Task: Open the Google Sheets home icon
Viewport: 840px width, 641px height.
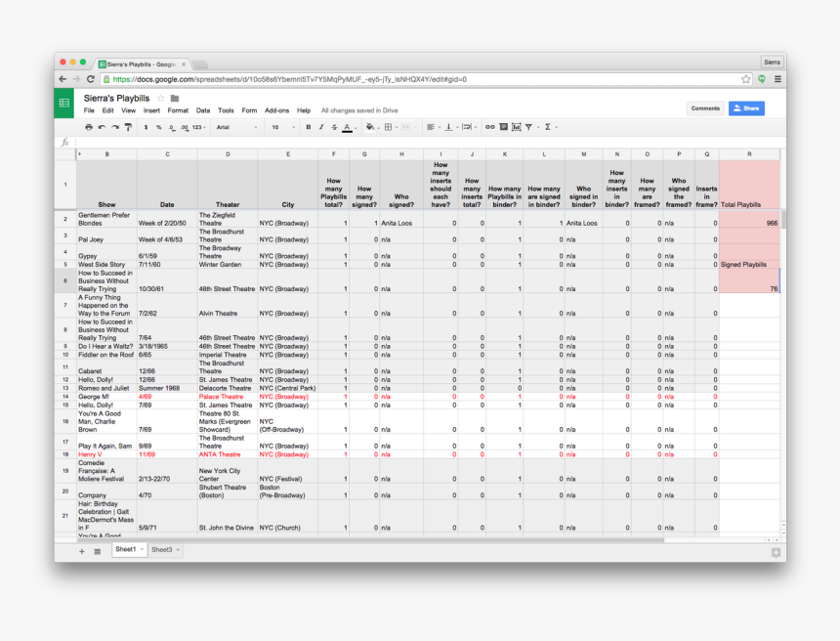Action: coord(64,103)
